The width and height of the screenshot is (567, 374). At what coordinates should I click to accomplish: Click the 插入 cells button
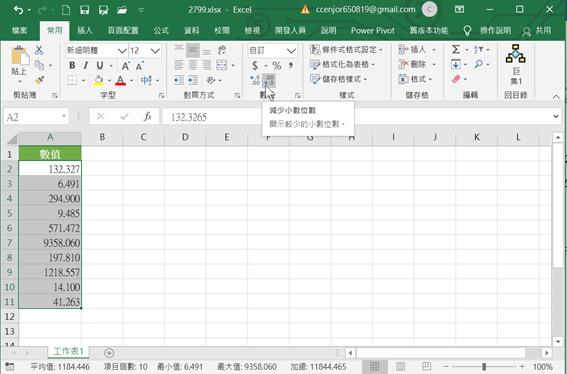pyautogui.click(x=417, y=50)
